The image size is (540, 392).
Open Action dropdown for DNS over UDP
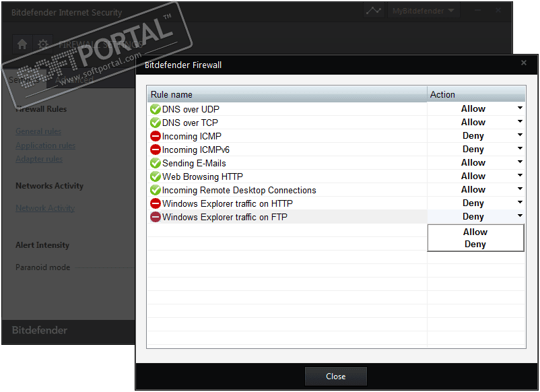[x=520, y=108]
